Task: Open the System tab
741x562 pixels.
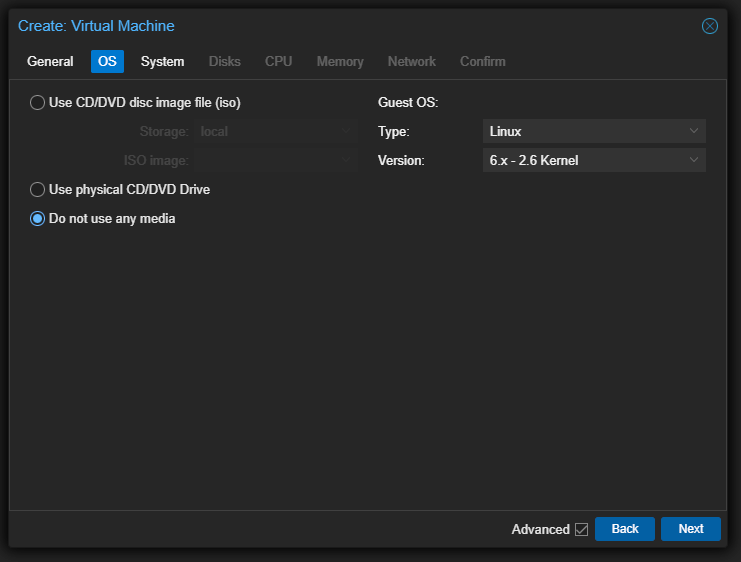Action: click(162, 61)
